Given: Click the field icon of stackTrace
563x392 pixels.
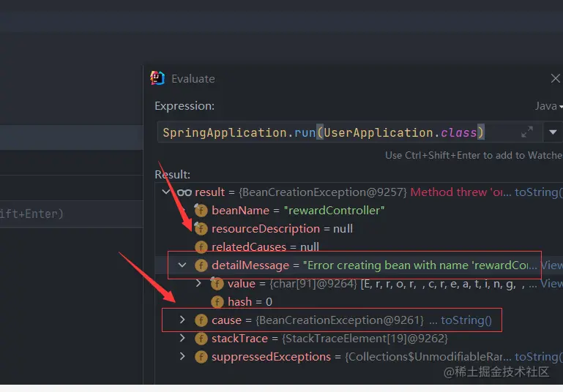Looking at the screenshot, I should (201, 339).
